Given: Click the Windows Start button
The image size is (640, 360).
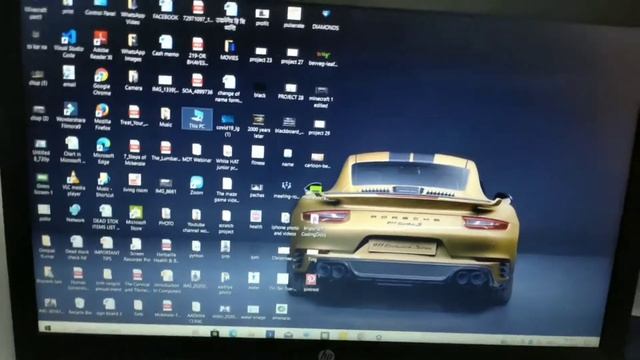Looking at the screenshot, I should click(x=47, y=327).
